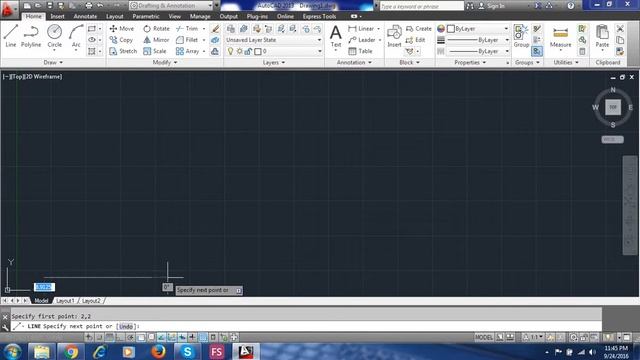Expand the Modify panel
The width and height of the screenshot is (640, 360).
click(165, 62)
